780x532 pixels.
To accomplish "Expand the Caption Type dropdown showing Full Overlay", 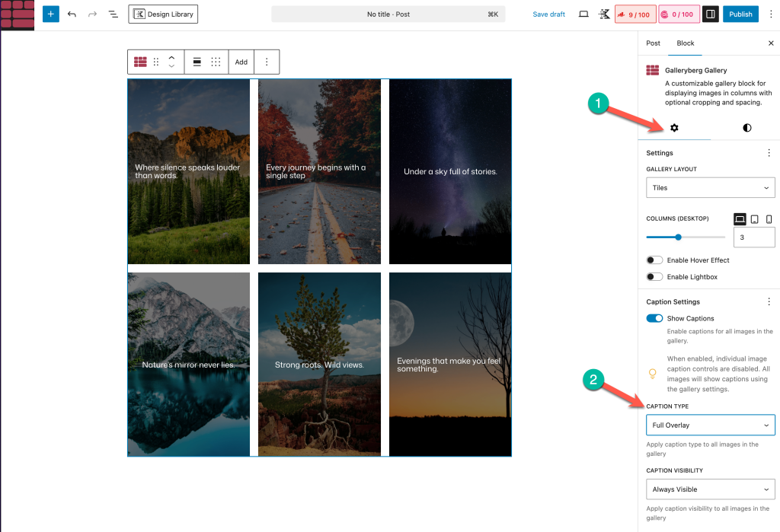I will (x=710, y=425).
